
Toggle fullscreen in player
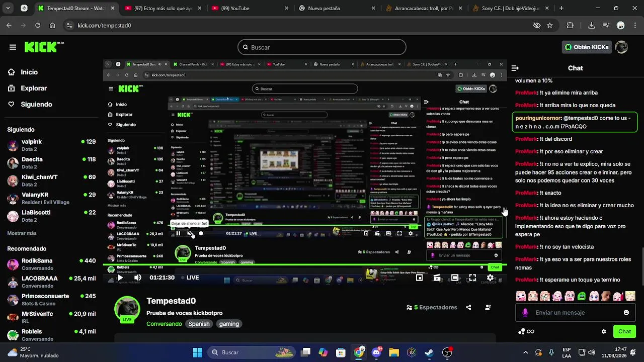tap(472, 278)
